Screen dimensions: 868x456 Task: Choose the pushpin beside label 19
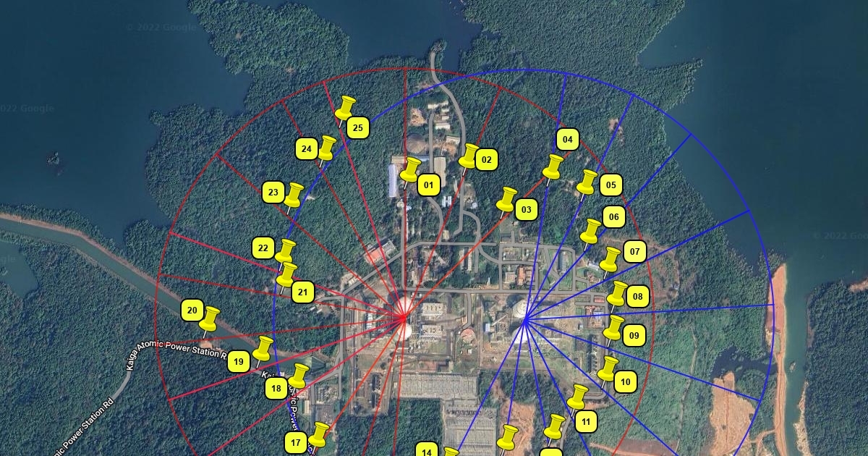[262, 349]
